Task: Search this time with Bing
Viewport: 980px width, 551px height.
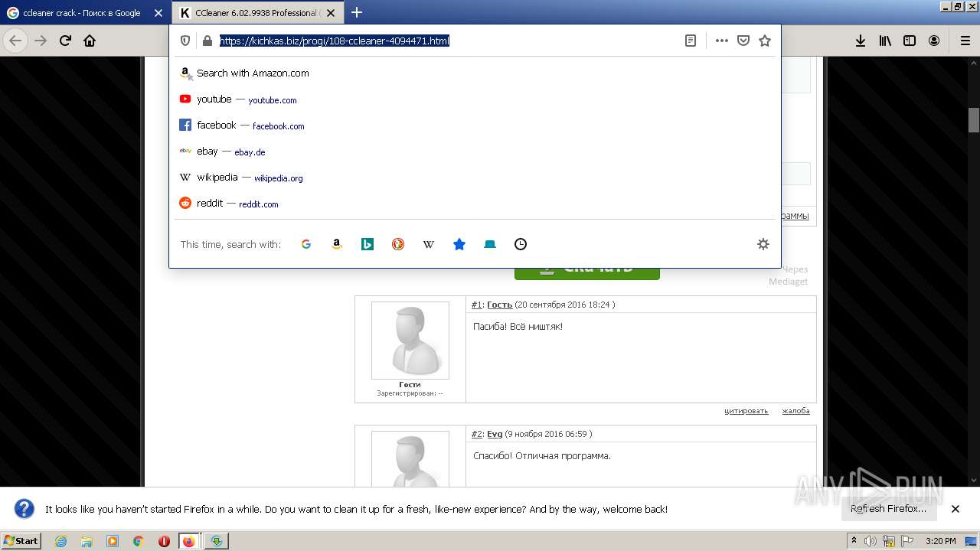Action: tap(367, 244)
